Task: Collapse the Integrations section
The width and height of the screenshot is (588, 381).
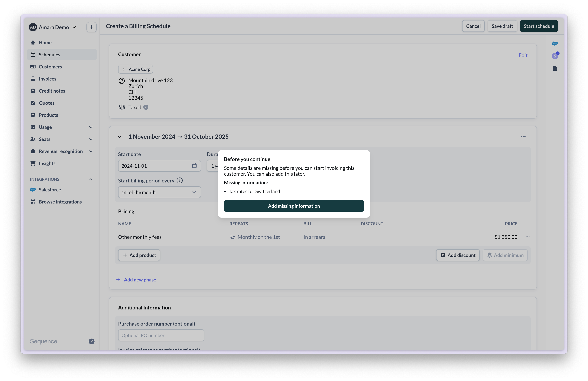Action: pos(91,179)
